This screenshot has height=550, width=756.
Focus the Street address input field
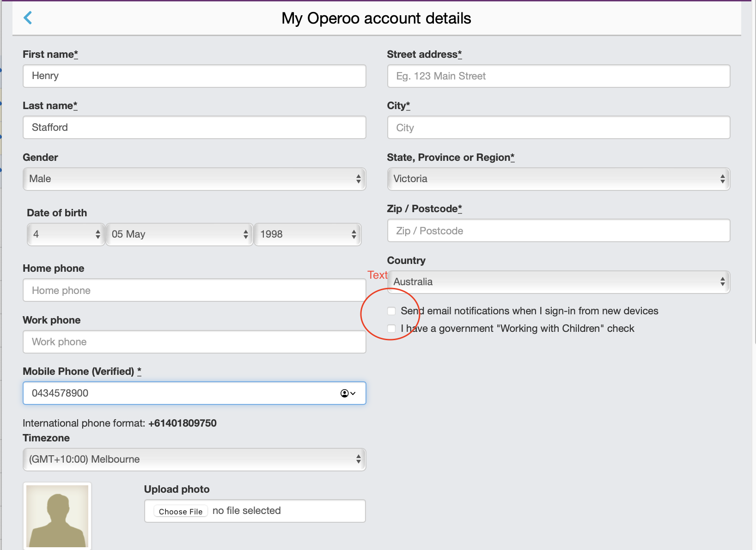coord(558,76)
